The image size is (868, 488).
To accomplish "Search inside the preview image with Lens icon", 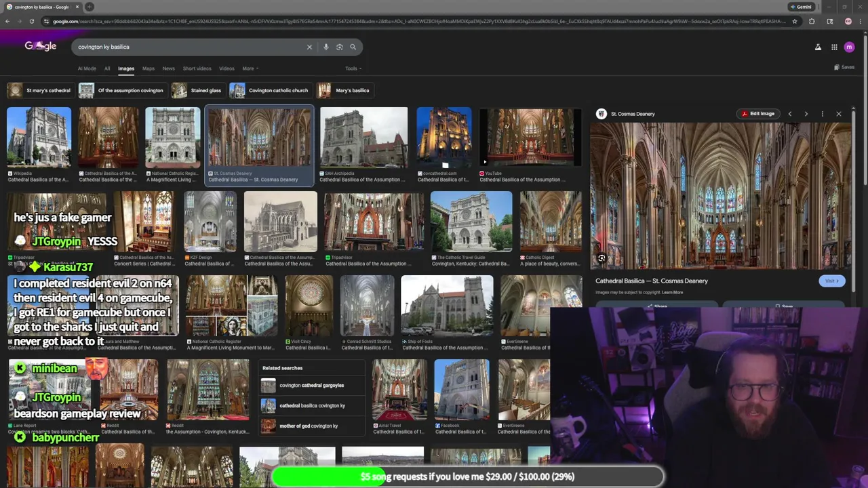I will (x=601, y=258).
